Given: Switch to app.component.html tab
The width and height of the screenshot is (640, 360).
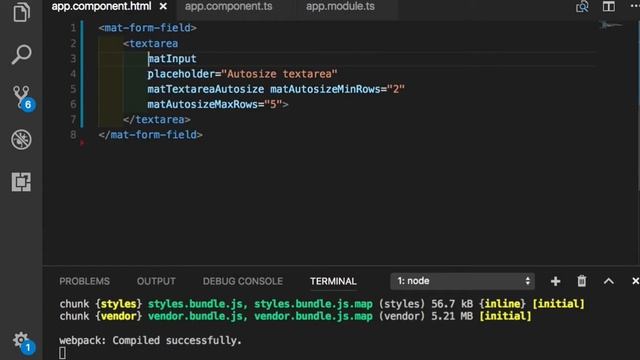Looking at the screenshot, I should pos(101,7).
